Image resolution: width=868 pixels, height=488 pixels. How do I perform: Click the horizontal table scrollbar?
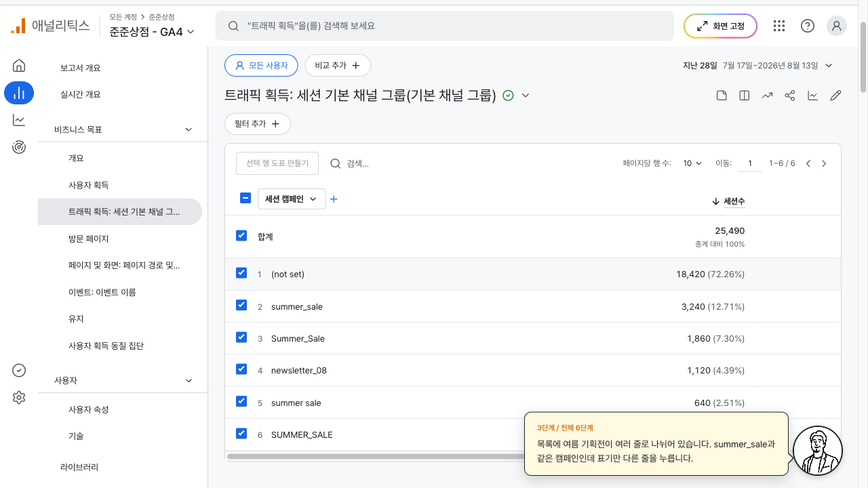pos(376,456)
